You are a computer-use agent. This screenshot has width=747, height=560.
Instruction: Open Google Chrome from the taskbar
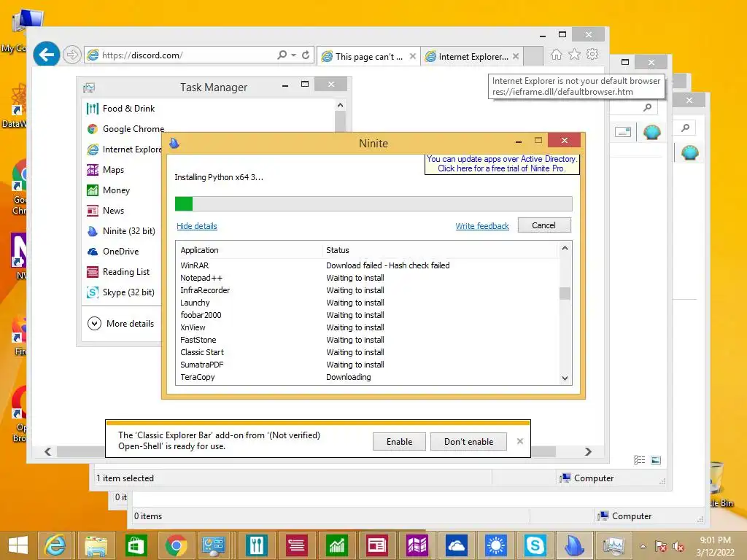[x=176, y=545]
